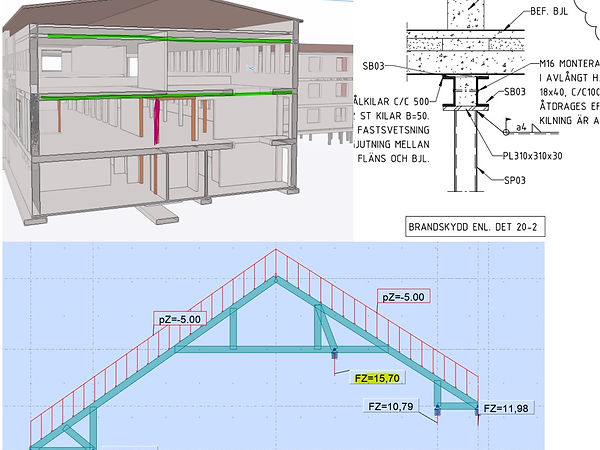This screenshot has height=450, width=600.
Task: Select the upper green beam in 3D model
Action: tap(169, 38)
